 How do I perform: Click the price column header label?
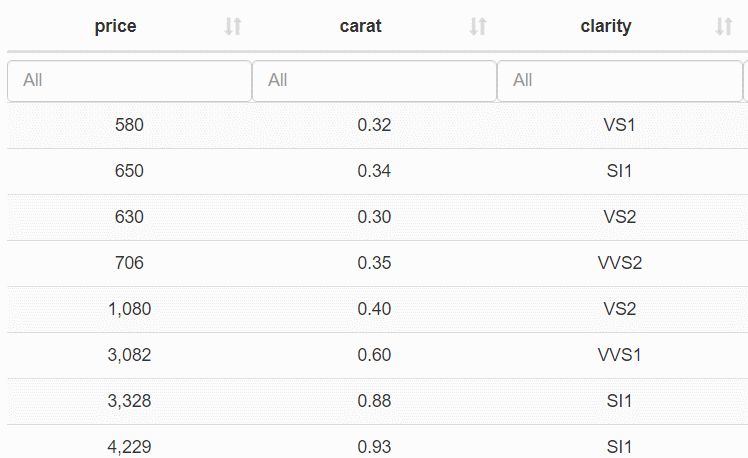[x=116, y=27]
